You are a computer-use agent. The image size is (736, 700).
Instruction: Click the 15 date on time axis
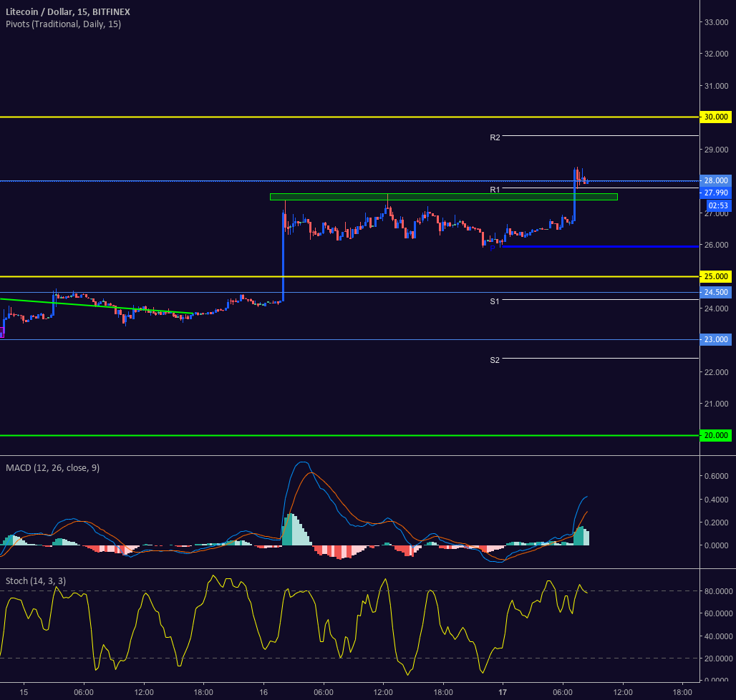(x=24, y=692)
